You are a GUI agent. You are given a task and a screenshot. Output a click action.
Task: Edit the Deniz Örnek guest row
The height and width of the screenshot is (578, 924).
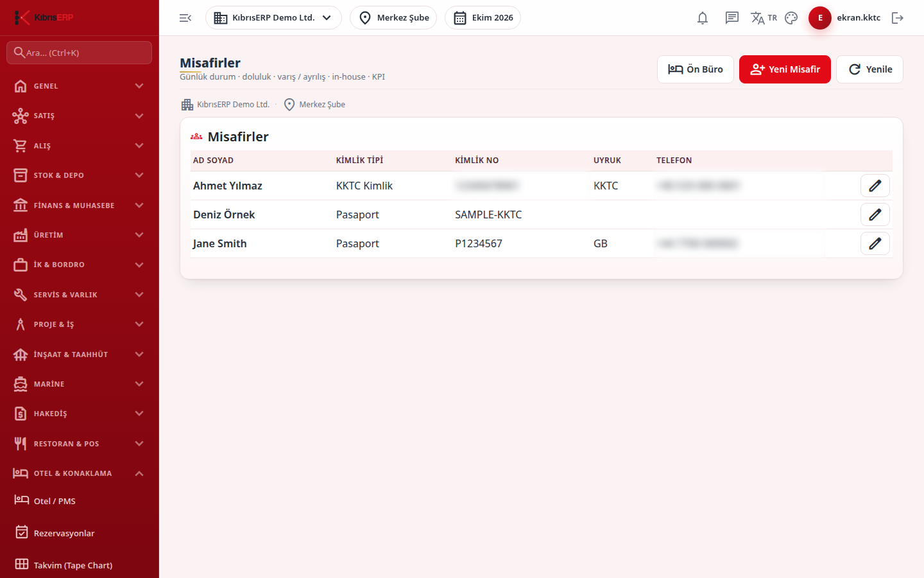875,215
